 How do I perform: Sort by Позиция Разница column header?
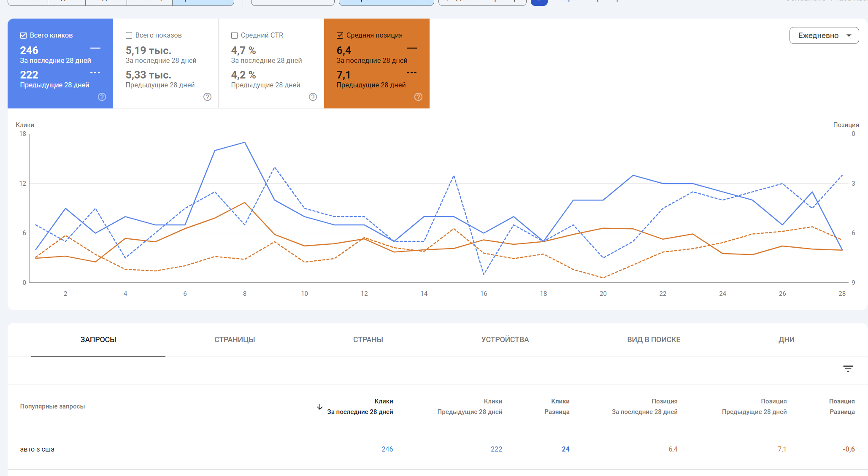click(x=841, y=406)
